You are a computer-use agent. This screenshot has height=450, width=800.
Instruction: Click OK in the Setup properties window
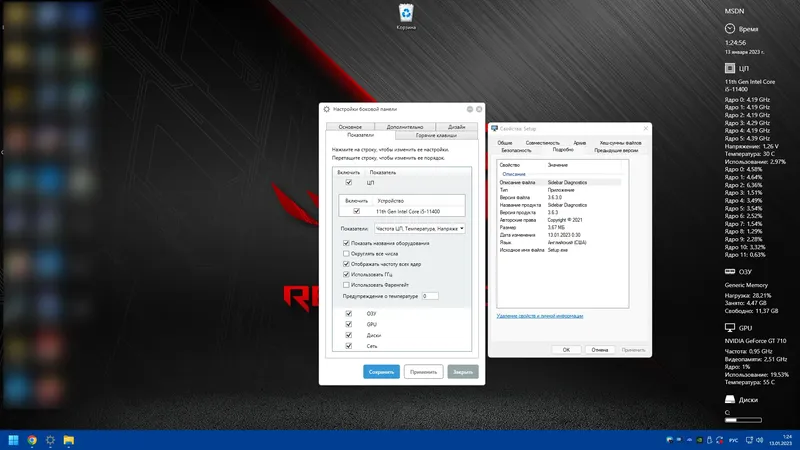pyautogui.click(x=566, y=350)
